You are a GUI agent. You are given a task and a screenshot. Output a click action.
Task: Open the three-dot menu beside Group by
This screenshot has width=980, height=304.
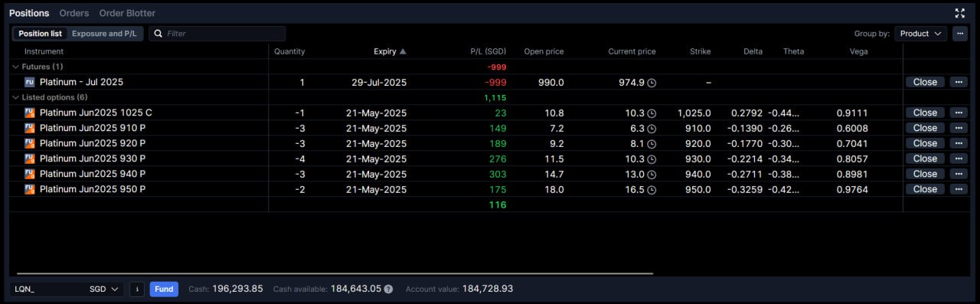[959, 34]
